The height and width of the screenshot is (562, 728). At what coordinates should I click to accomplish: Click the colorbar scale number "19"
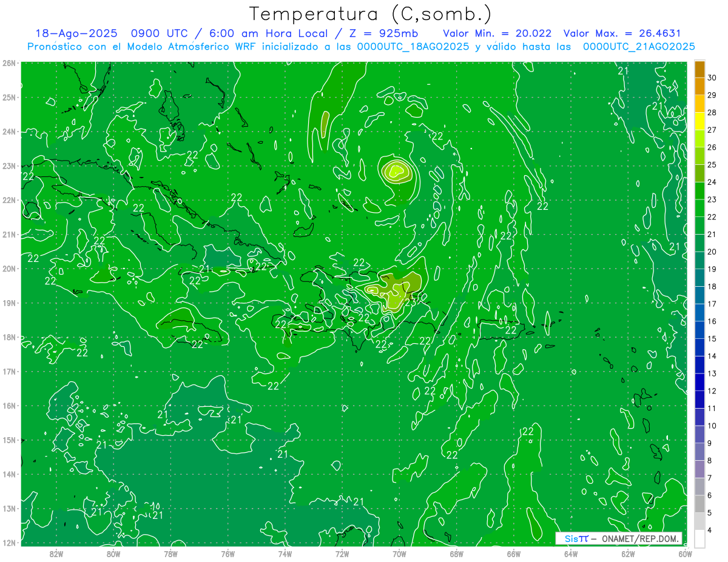coord(712,269)
